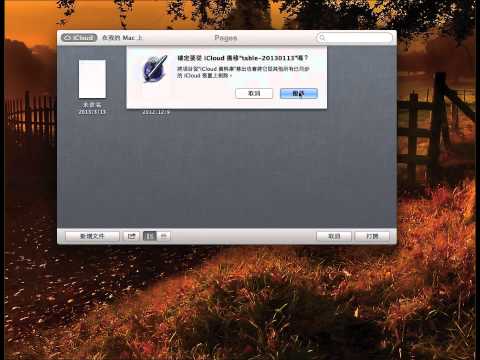Viewport: 480px width, 360px height.
Task: Click the New Document button
Action: (x=92, y=236)
